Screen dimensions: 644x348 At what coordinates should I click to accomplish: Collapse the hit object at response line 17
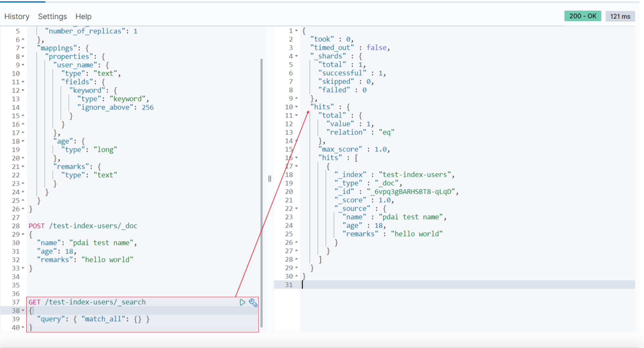pyautogui.click(x=297, y=166)
